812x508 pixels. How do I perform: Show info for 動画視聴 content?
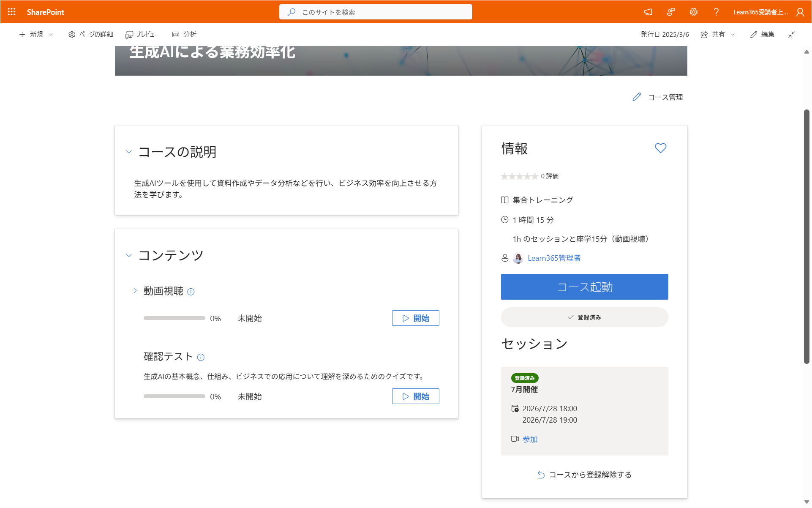[191, 292]
